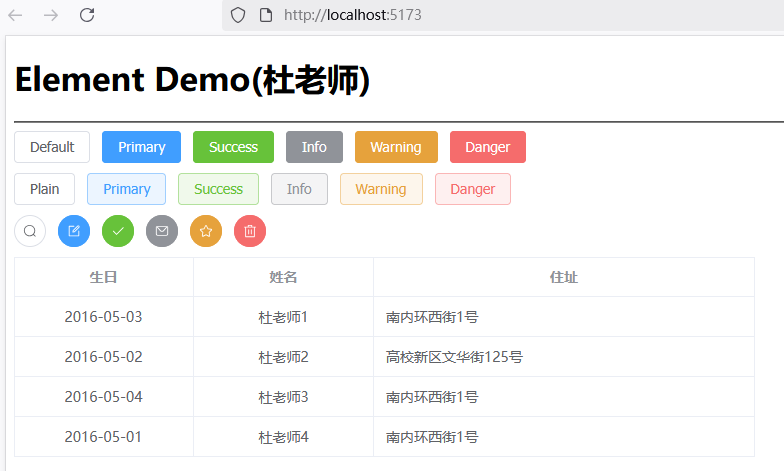Click the solid blue Primary button

click(x=141, y=147)
